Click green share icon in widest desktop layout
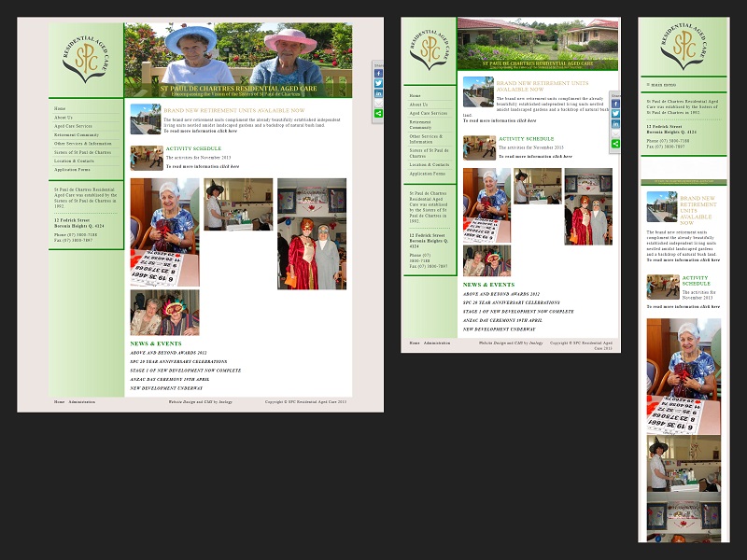Screen dimensions: 747x560 (378, 113)
